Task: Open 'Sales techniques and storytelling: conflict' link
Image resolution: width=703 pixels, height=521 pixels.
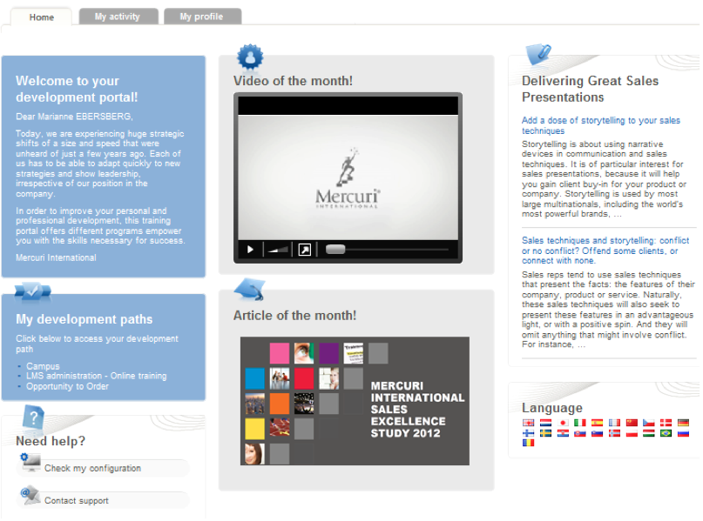Action: tap(605, 250)
